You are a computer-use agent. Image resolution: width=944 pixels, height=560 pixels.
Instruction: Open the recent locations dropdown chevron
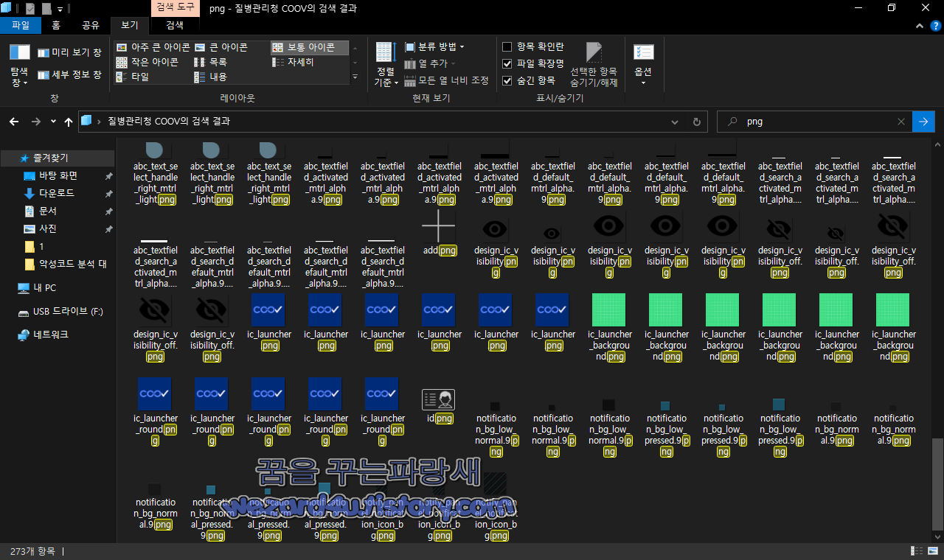click(x=53, y=122)
